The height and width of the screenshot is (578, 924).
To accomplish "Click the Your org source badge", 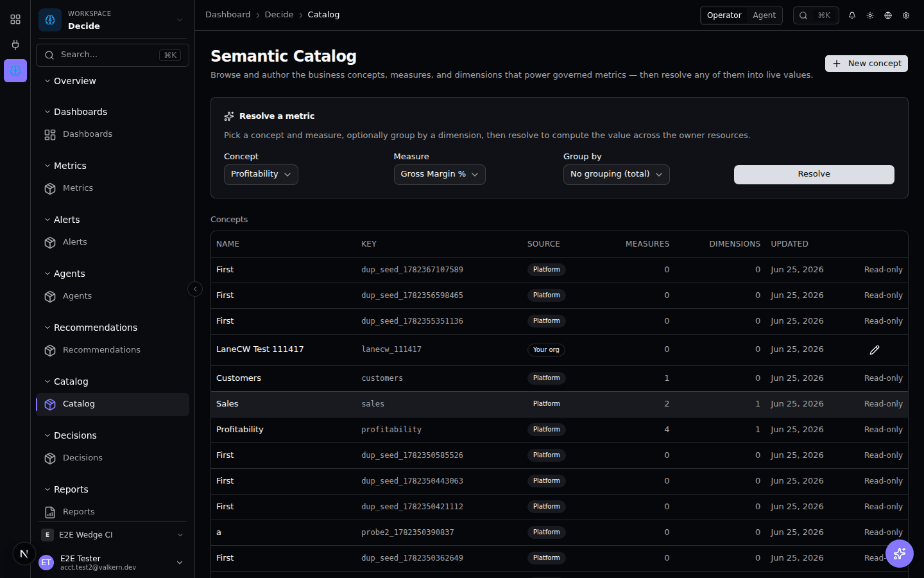I will pyautogui.click(x=546, y=350).
